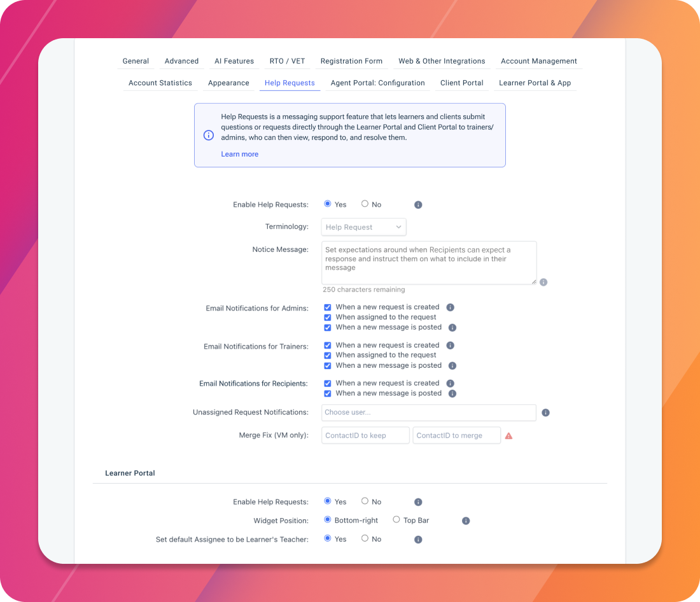
Task: Open the Account Management tab
Action: pyautogui.click(x=539, y=61)
